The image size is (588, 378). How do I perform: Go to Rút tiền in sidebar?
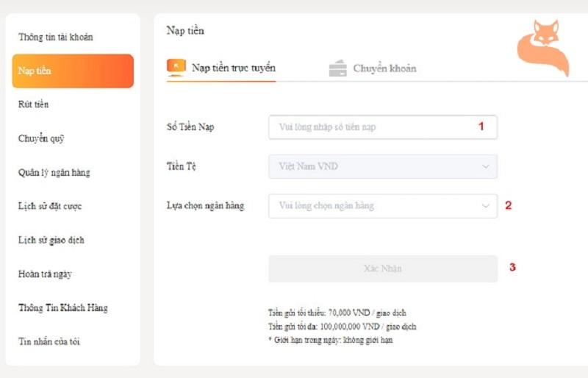point(33,104)
